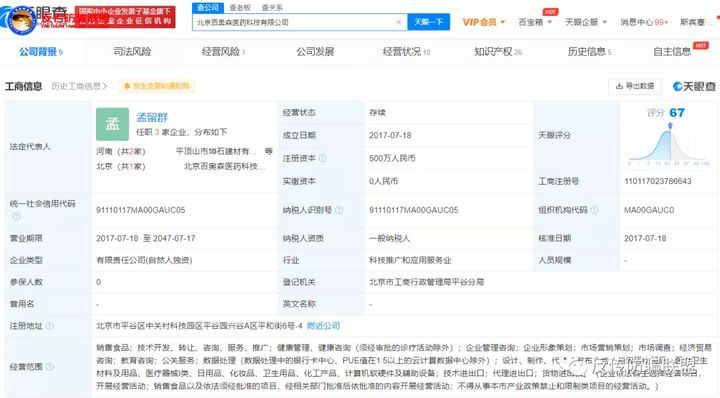Click the 科技推广和应用服务业 industry value
This screenshot has width=720, height=398.
pos(410,260)
